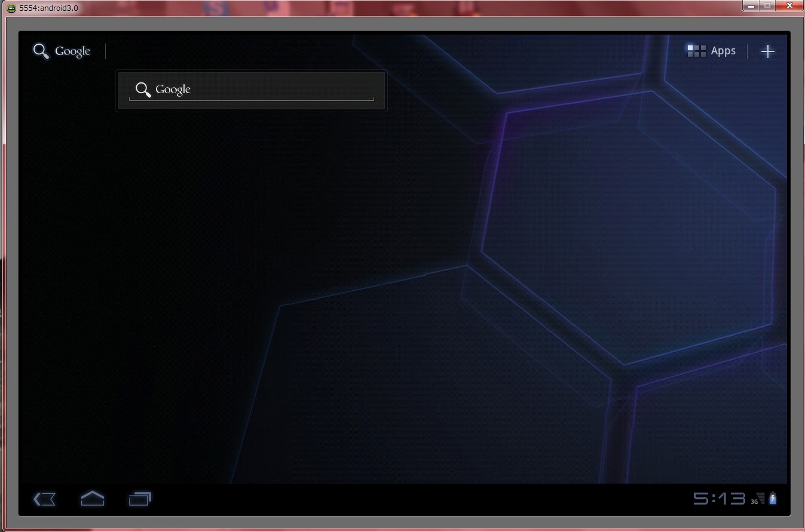Minimize the 5554:android3.0 emulator window
805x532 pixels.
[751, 6]
